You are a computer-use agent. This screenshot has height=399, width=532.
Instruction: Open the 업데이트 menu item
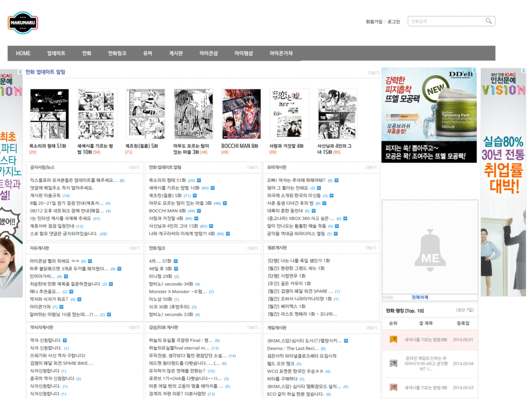pos(56,54)
